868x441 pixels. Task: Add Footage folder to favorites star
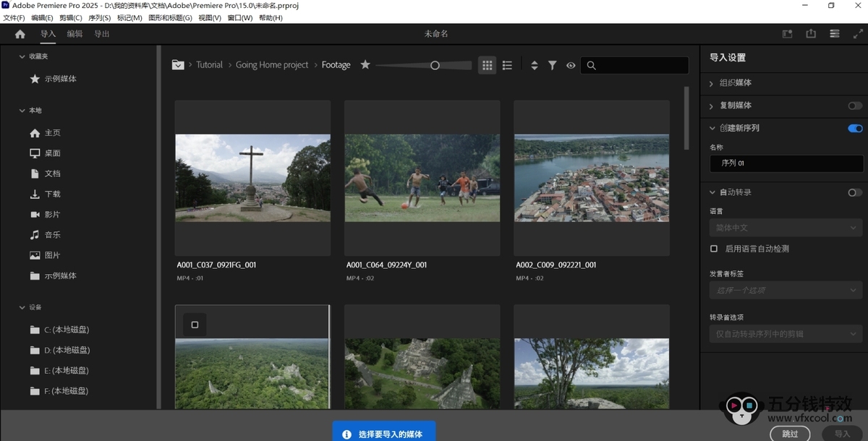pyautogui.click(x=365, y=65)
